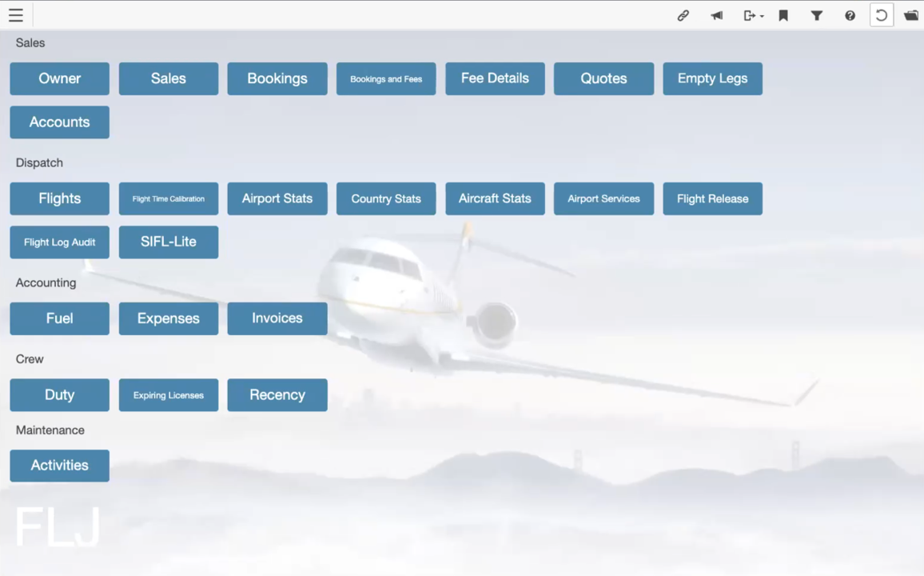Open the Recency dashboard

[277, 395]
